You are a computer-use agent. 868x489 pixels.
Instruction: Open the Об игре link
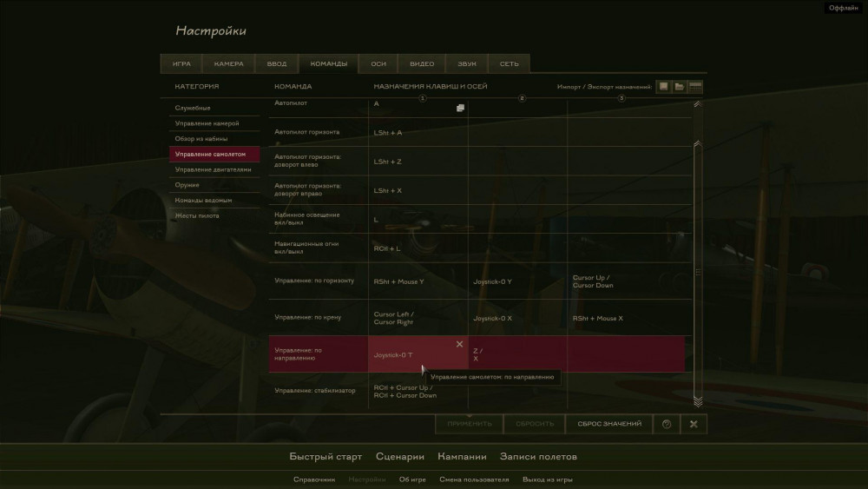(412, 479)
